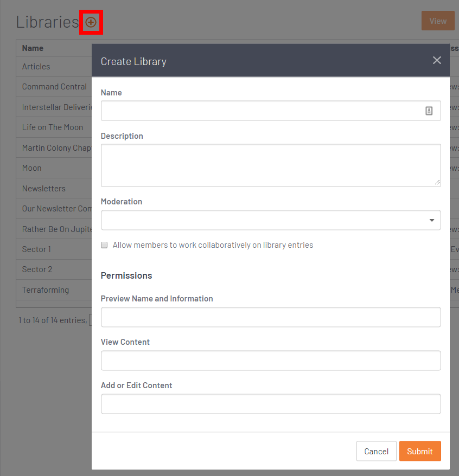Sort the table by Name column header
459x476 pixels.
tap(33, 48)
